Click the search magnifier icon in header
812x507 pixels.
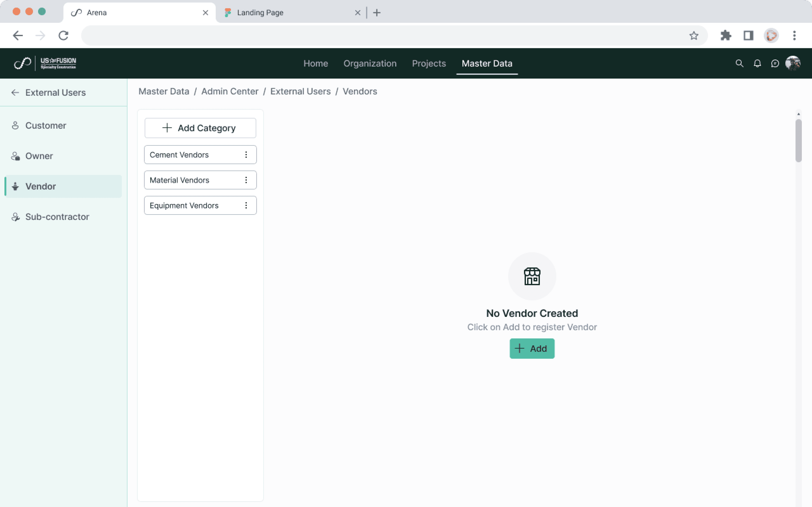(x=739, y=63)
